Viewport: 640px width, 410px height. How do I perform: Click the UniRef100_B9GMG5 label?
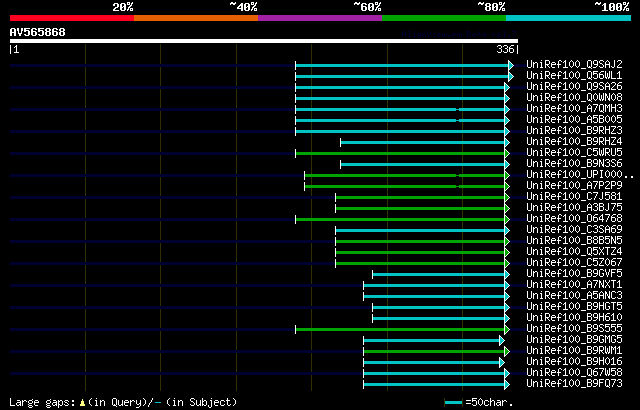[x=574, y=340]
